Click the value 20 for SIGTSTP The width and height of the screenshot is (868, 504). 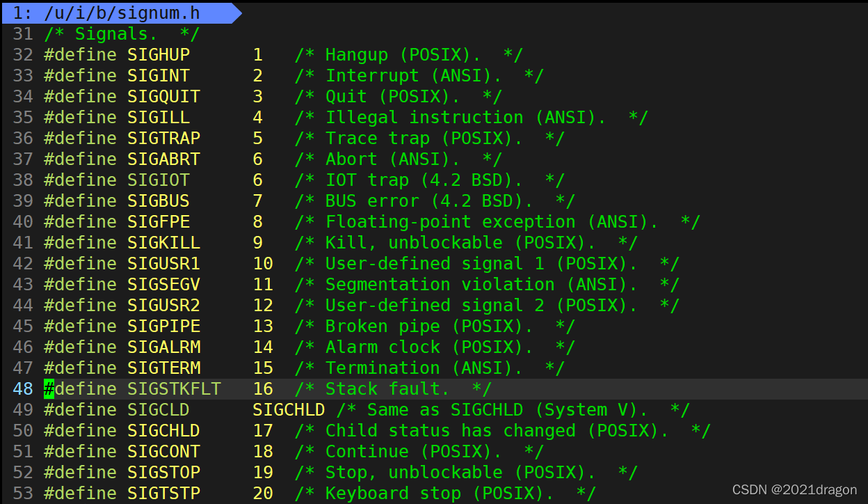tap(263, 493)
